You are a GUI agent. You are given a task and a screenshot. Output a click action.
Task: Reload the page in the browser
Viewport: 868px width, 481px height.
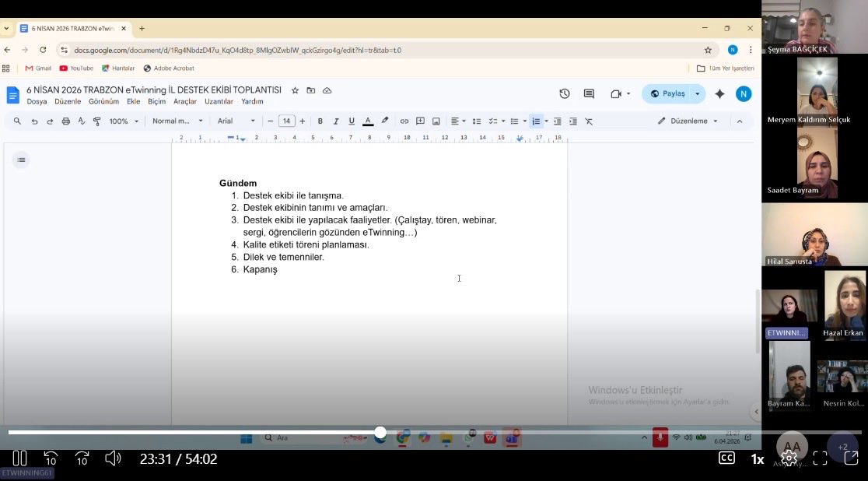[43, 50]
